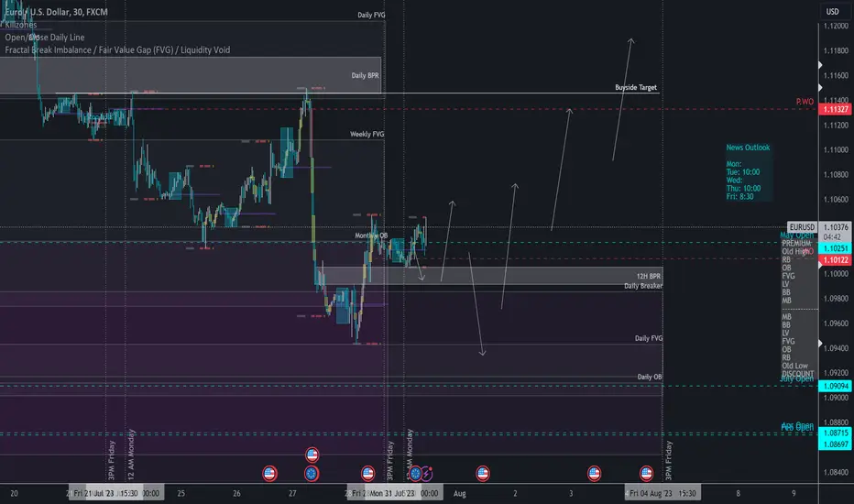The width and height of the screenshot is (854, 504).
Task: Select the US flag event icon on August 3
Action: [594, 474]
